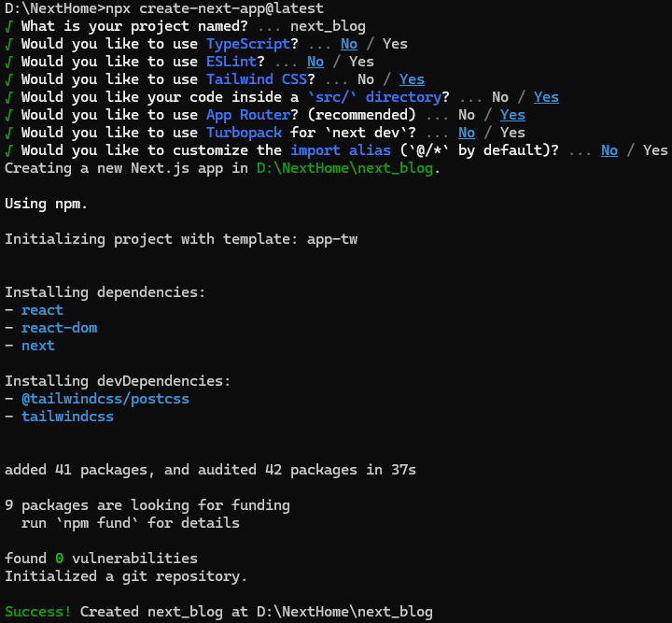672x623 pixels.
Task: Click the dependency 'react'
Action: [x=42, y=310]
